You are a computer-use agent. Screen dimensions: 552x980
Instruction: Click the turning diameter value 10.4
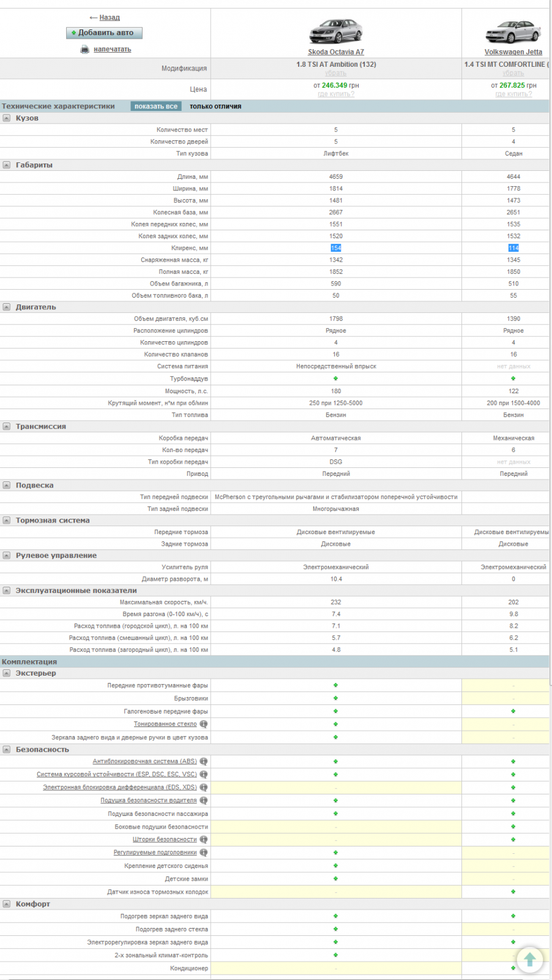pyautogui.click(x=336, y=579)
